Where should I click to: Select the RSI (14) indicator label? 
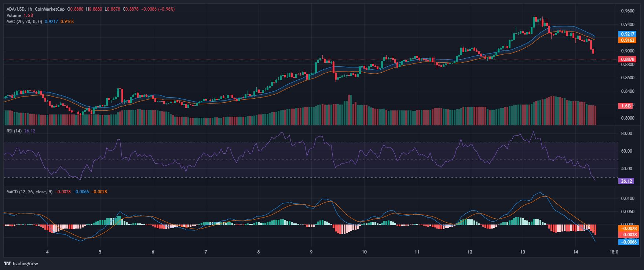pos(14,131)
